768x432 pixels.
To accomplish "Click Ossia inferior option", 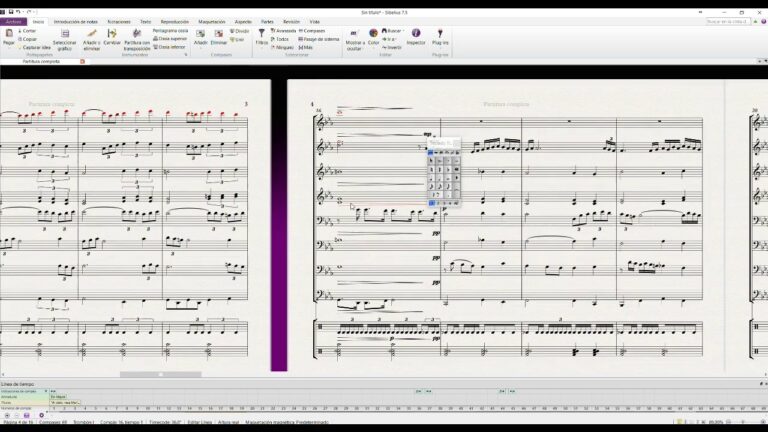I will click(x=169, y=47).
